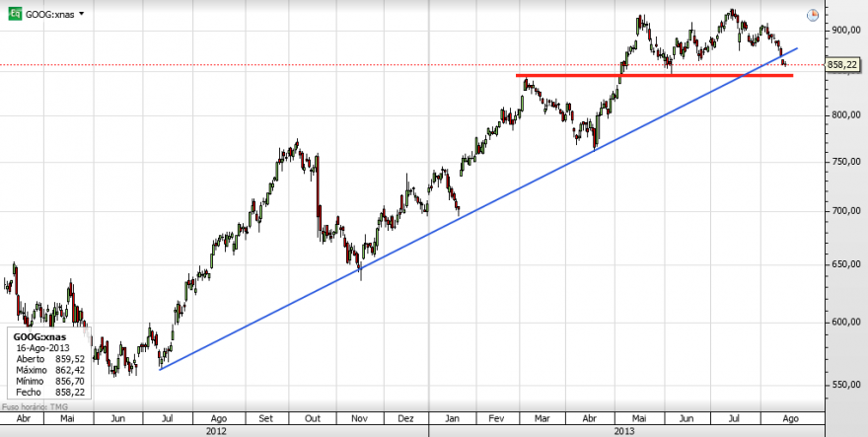The height and width of the screenshot is (437, 868).
Task: Click the Jan month label
Action: [x=453, y=418]
